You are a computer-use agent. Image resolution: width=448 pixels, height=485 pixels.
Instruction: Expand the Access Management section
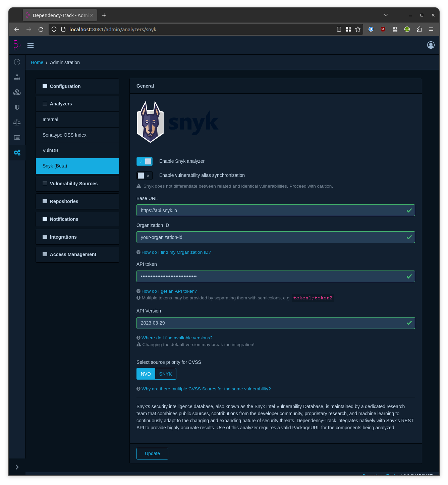coord(77,254)
